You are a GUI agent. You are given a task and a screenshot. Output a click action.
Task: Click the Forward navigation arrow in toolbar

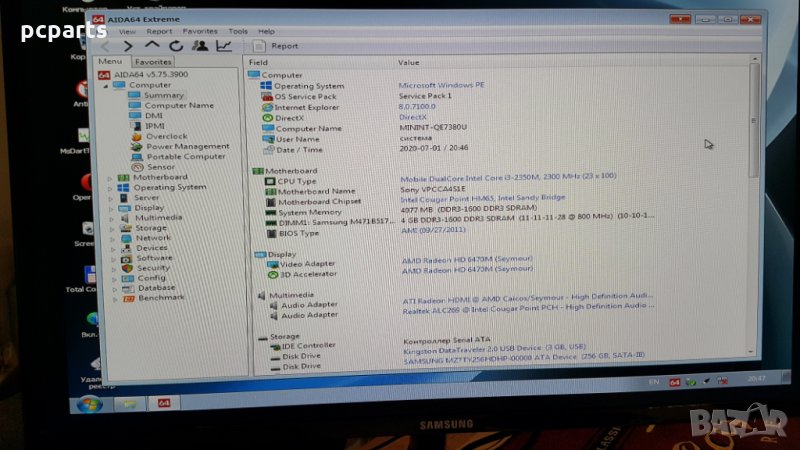pyautogui.click(x=128, y=45)
